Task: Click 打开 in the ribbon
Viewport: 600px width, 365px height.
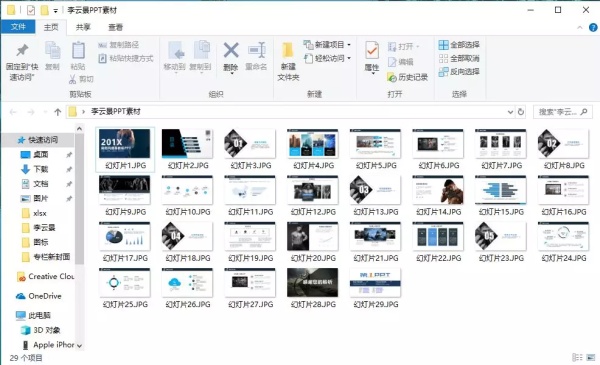Action: pos(404,47)
